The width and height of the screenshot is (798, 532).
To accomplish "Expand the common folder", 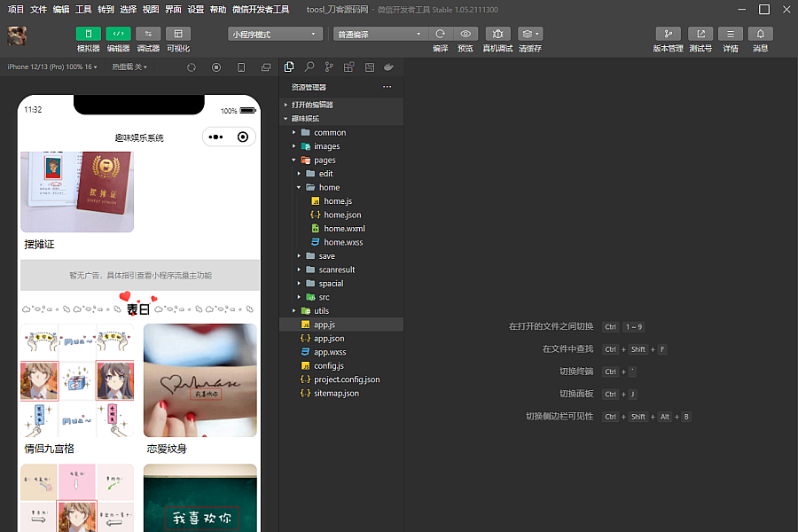I will point(330,132).
